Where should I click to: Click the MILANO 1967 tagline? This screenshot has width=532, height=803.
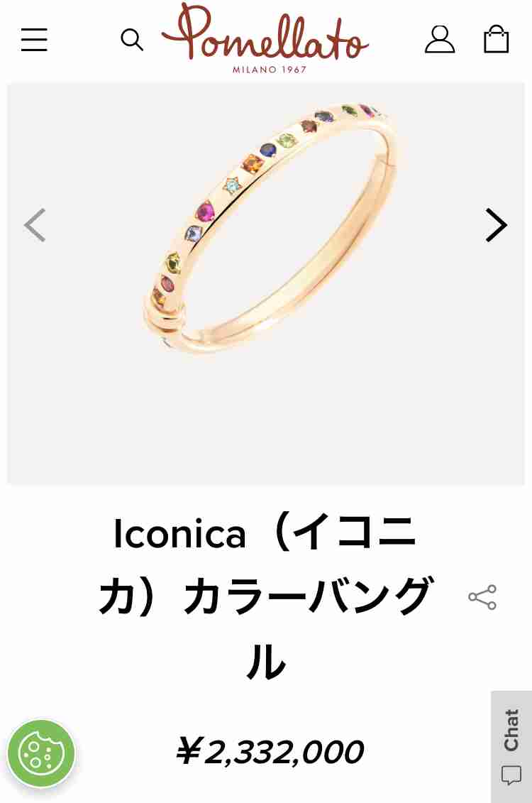click(269, 70)
